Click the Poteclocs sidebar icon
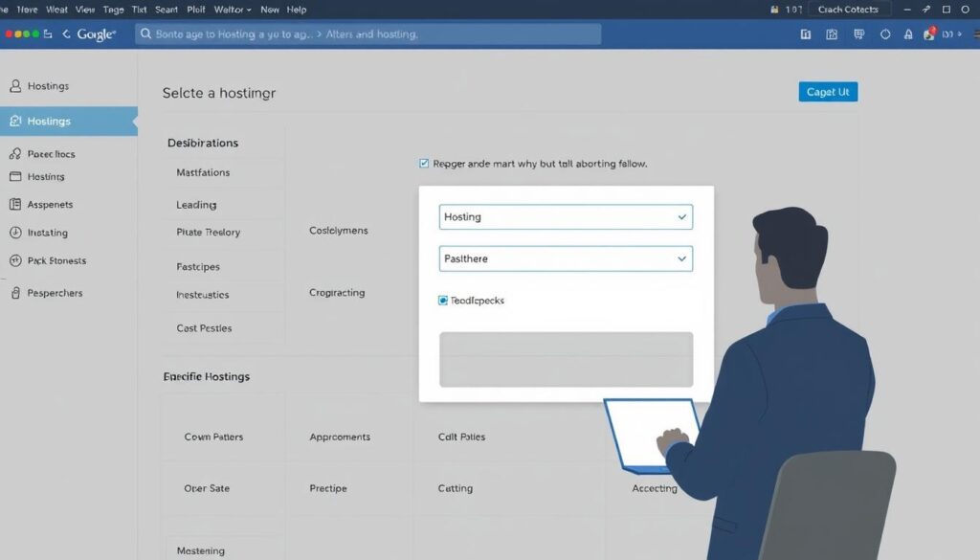The height and width of the screenshot is (560, 980). [15, 154]
